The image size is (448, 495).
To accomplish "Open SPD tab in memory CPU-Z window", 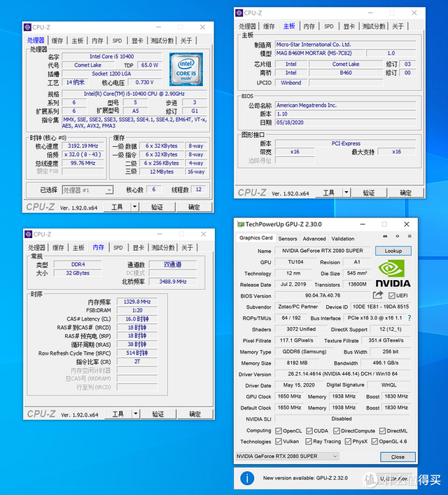I will click(118, 248).
